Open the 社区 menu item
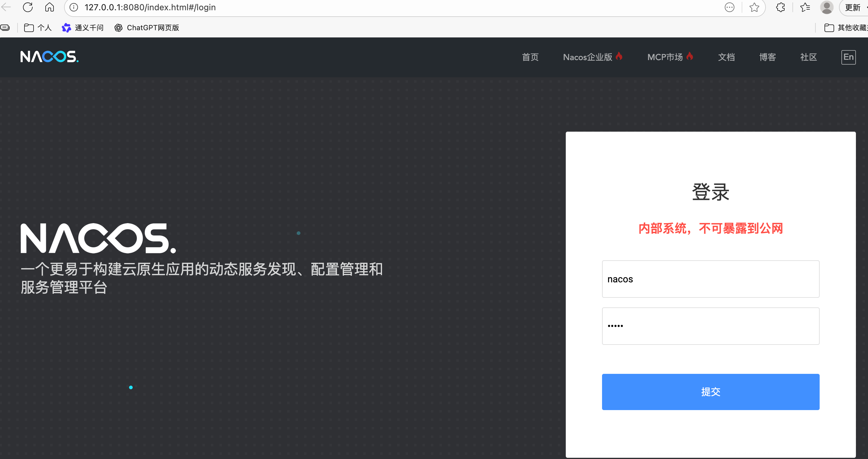Image resolution: width=868 pixels, height=459 pixels. [x=808, y=57]
